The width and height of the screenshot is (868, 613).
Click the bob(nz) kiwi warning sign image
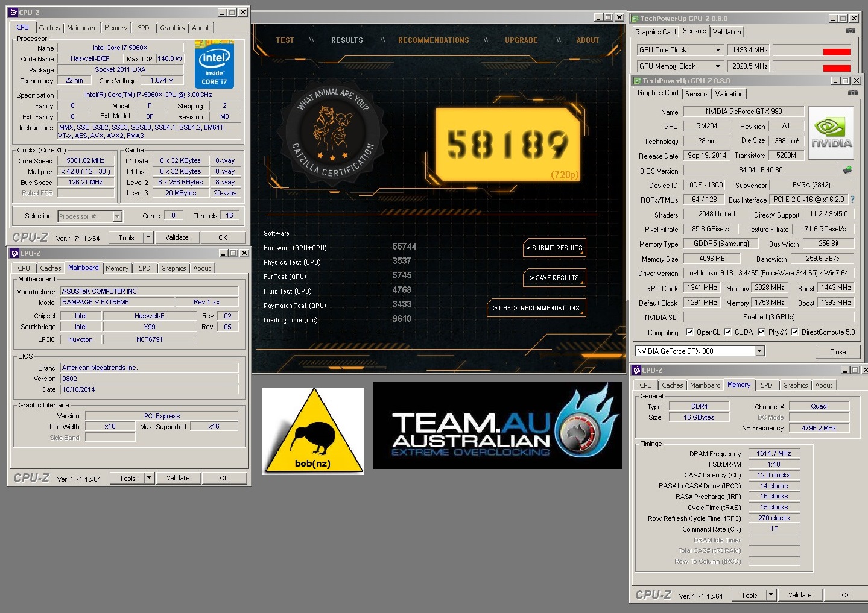(313, 430)
